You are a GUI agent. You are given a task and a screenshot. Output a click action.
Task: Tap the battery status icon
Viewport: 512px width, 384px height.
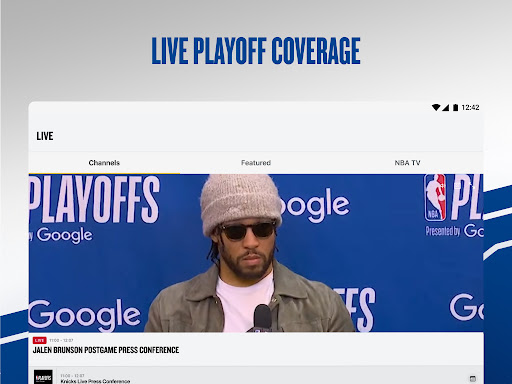click(x=455, y=107)
